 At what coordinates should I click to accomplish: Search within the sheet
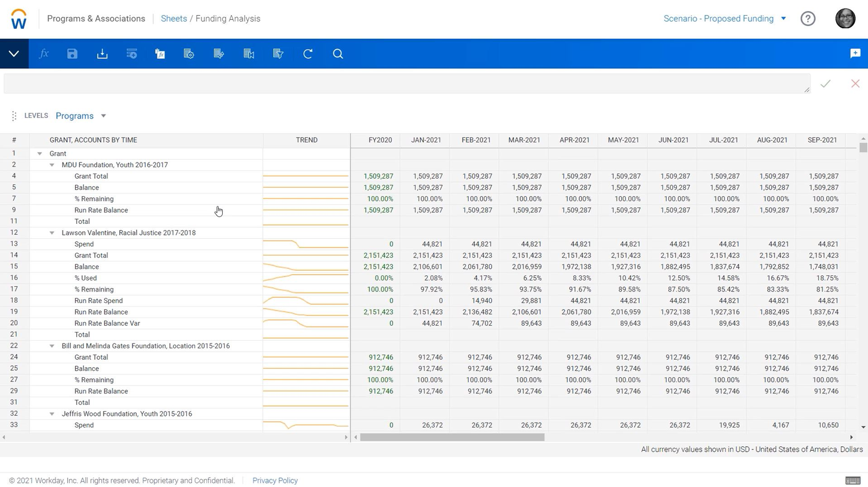click(338, 53)
